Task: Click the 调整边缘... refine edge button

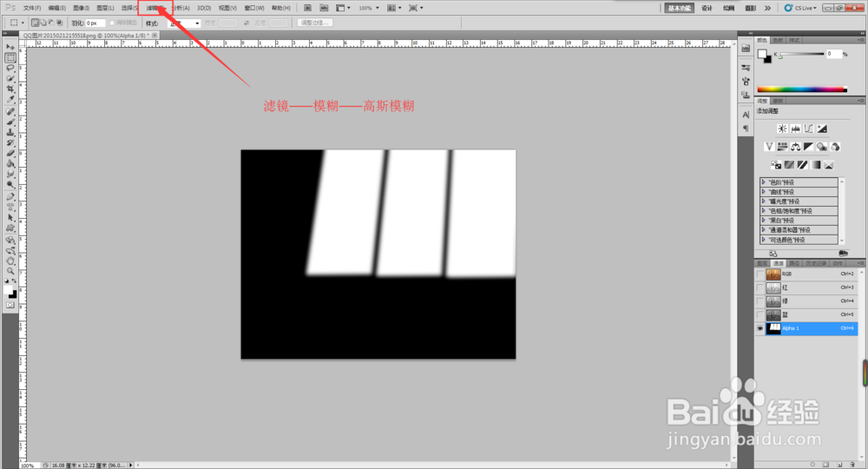Action: point(315,23)
